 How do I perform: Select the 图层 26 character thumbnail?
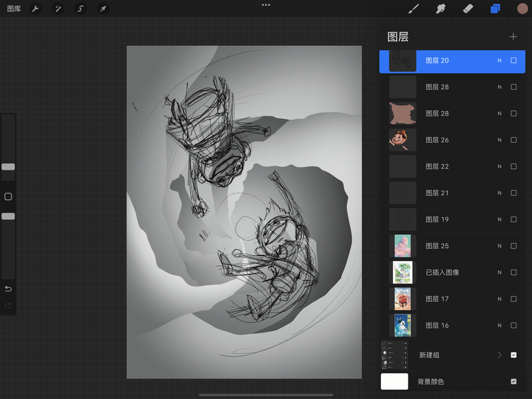[x=402, y=140]
